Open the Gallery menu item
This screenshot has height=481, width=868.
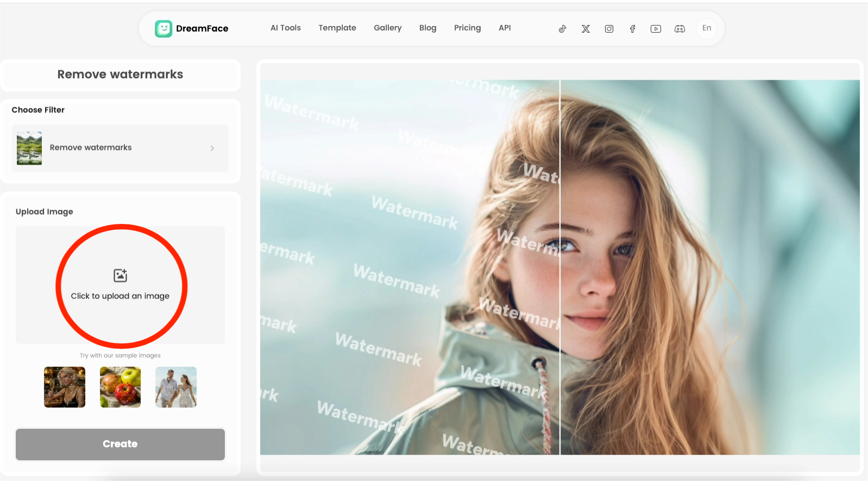click(388, 28)
